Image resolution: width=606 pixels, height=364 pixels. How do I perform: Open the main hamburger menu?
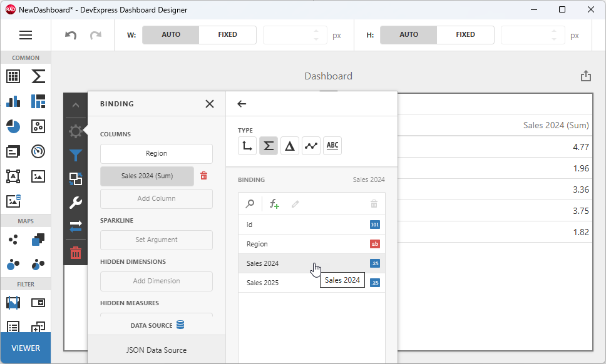coord(26,34)
